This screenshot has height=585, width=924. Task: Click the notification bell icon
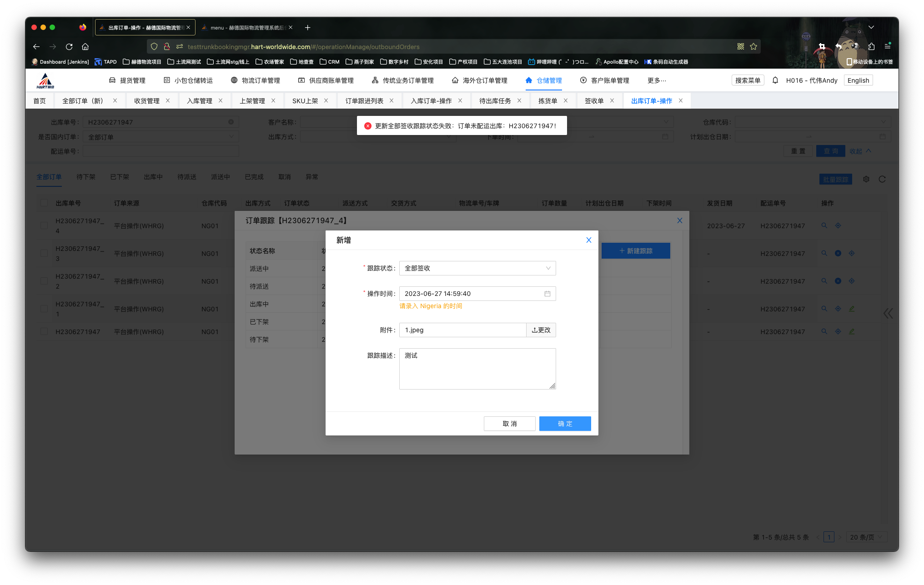click(x=775, y=80)
